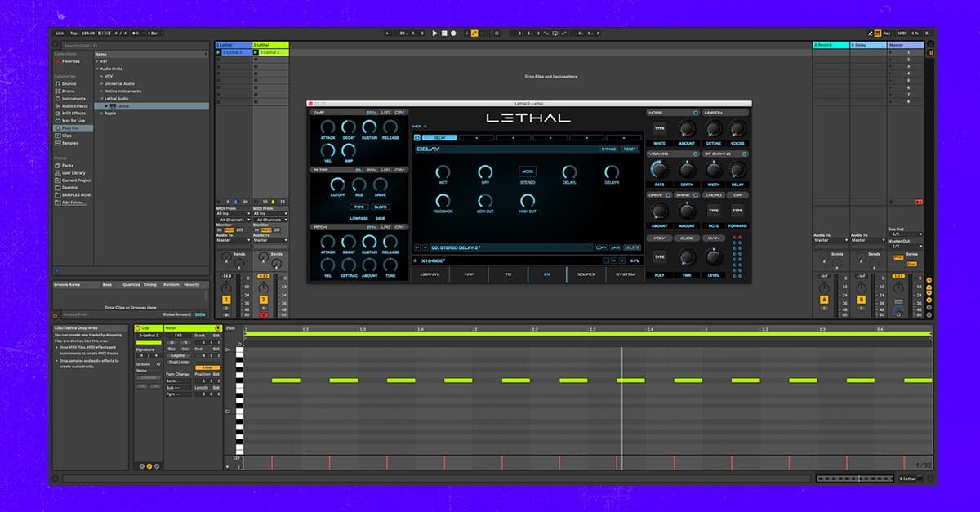Viewport: 980px width, 512px height.
Task: Select the Audio Effects browser category
Action: point(74,105)
